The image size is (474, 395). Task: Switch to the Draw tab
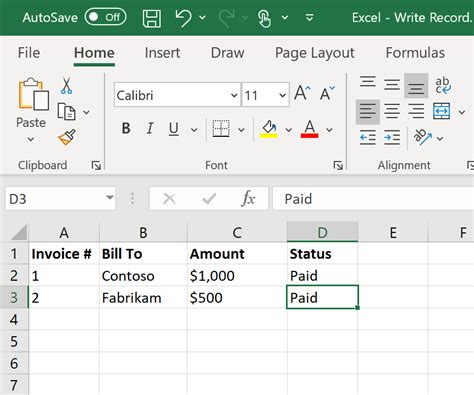(227, 53)
